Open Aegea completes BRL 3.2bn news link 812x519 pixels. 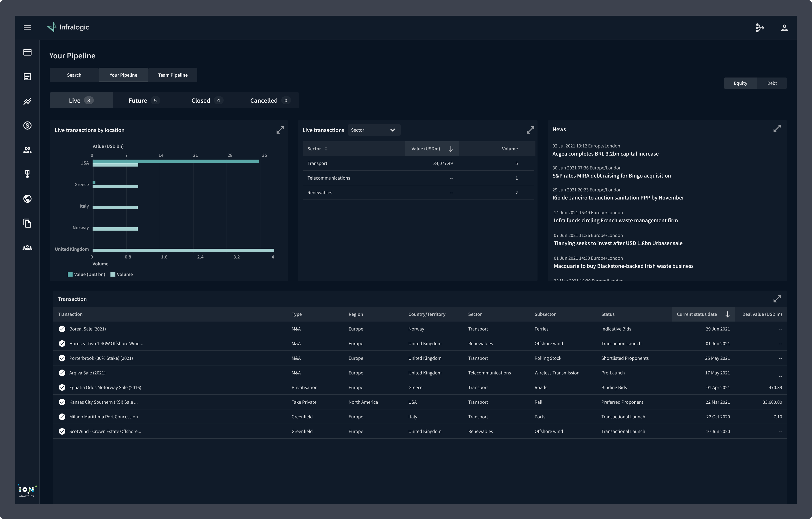(x=605, y=154)
